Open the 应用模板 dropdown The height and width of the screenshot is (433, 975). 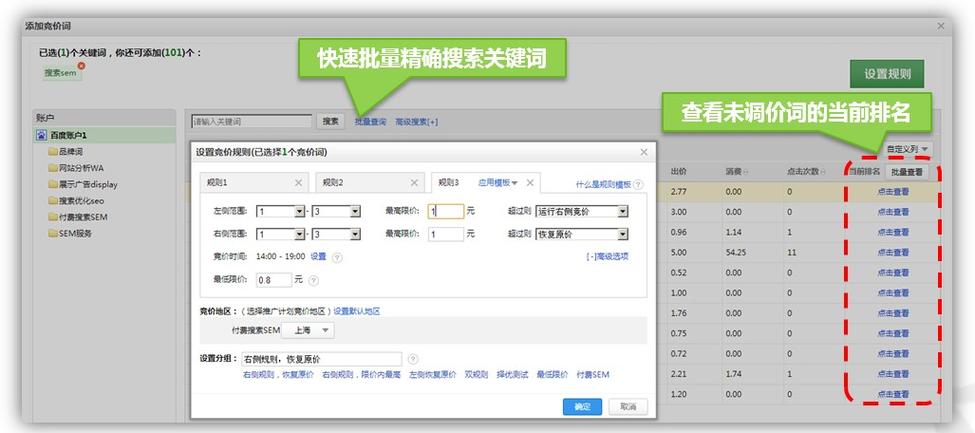pyautogui.click(x=498, y=182)
